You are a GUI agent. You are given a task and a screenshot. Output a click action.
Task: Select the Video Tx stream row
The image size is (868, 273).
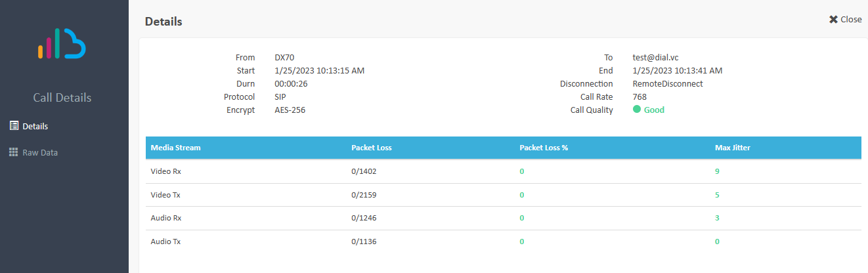(165, 195)
